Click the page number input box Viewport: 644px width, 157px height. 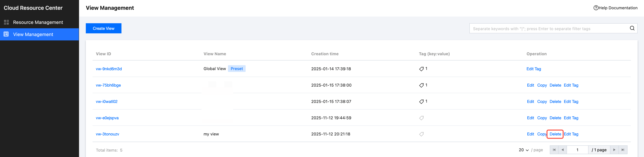(577, 150)
